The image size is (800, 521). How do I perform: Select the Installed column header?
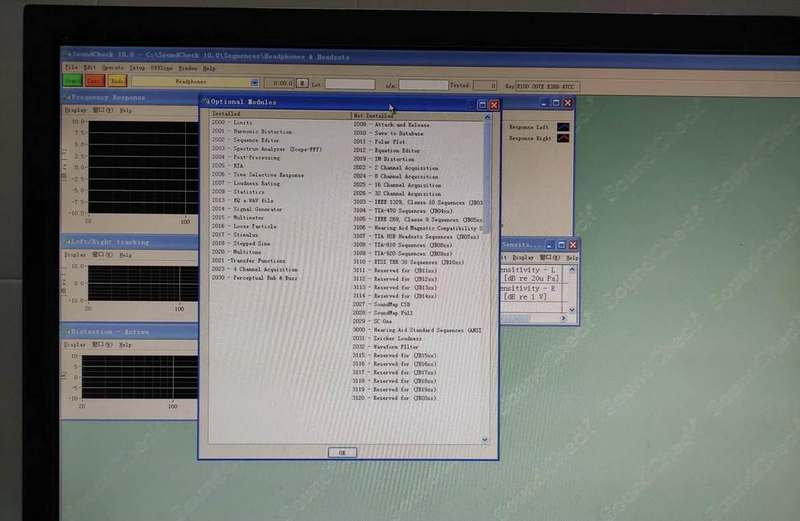(280, 114)
